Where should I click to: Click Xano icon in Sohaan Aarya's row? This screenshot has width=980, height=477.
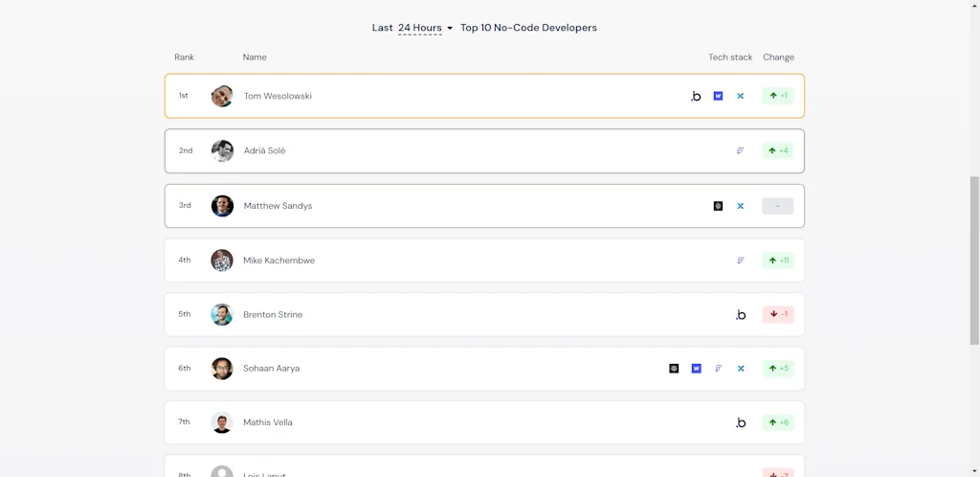(x=741, y=368)
